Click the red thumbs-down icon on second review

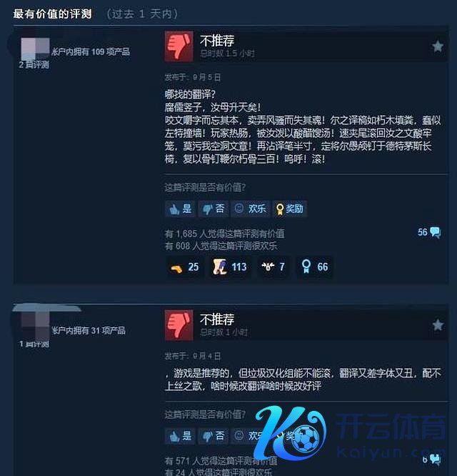179,325
